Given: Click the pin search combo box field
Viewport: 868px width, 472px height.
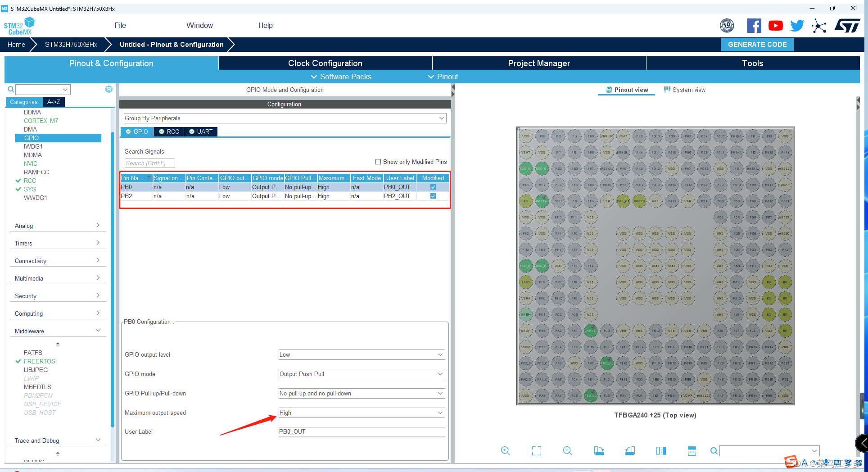Looking at the screenshot, I should tap(769, 451).
